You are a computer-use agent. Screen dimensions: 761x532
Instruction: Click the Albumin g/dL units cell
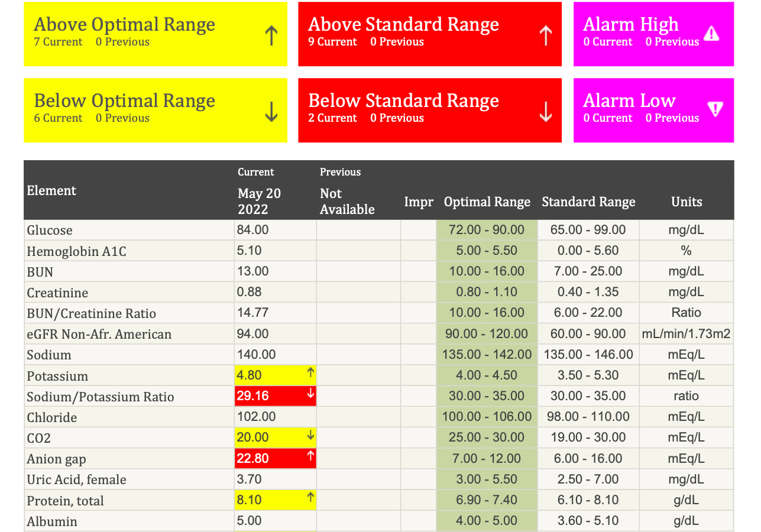[686, 521]
